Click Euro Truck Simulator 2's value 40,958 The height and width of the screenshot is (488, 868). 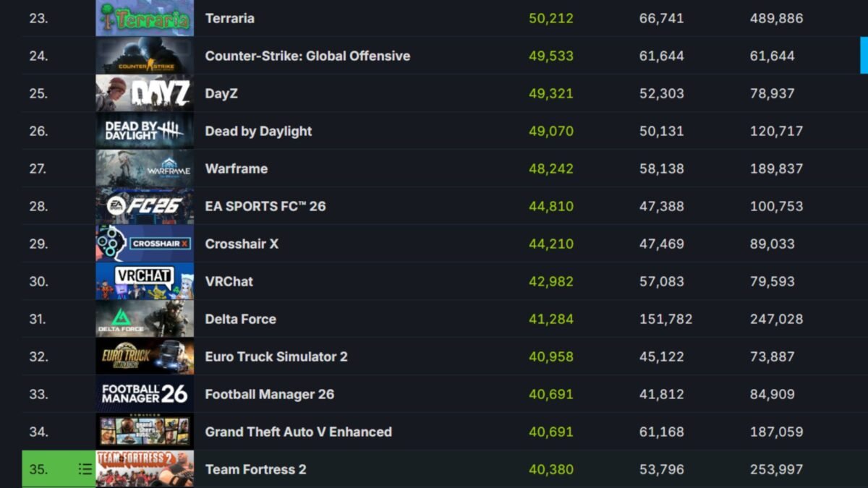pos(551,356)
